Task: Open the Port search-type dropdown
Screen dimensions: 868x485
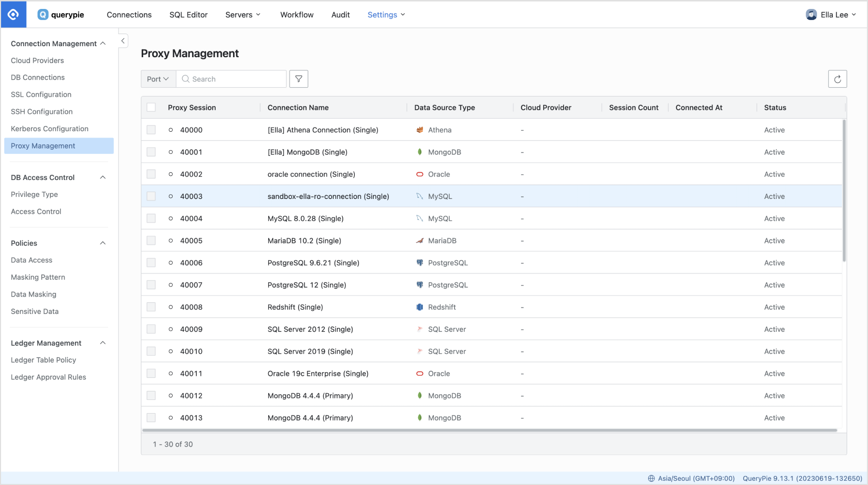Action: (x=158, y=79)
